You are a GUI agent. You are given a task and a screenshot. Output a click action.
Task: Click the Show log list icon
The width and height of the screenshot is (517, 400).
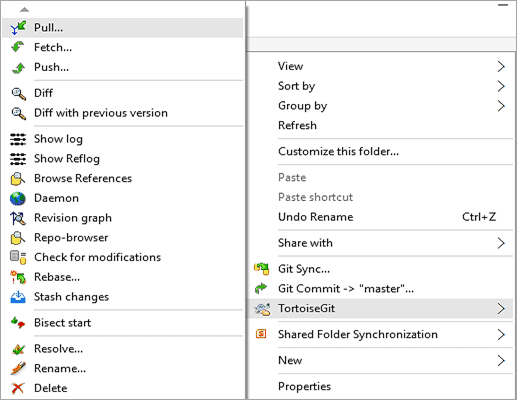pos(18,139)
